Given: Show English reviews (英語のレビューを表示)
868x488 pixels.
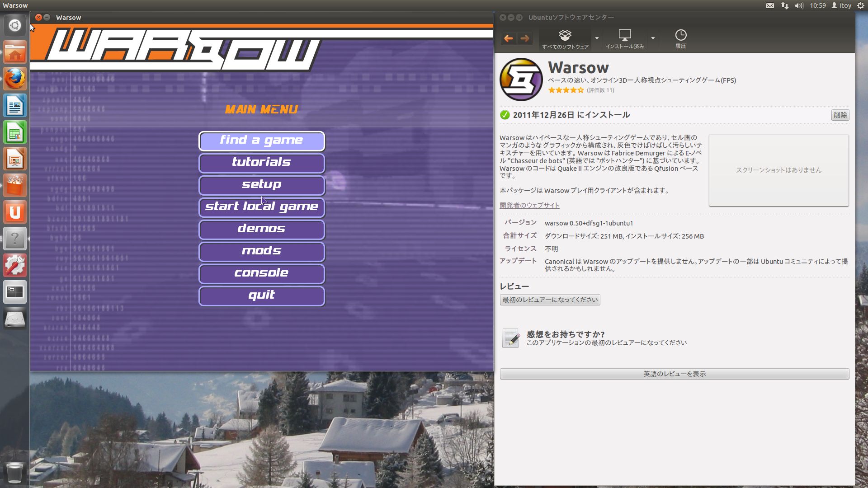Looking at the screenshot, I should pos(675,374).
